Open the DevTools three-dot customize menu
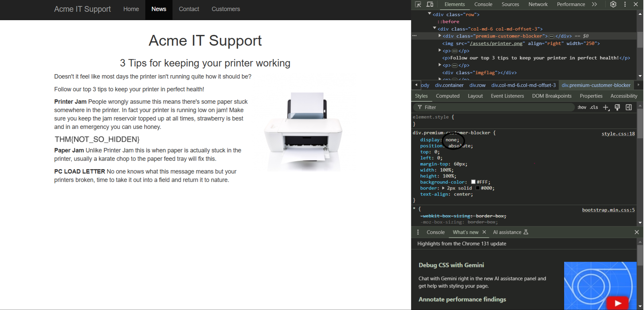 (625, 4)
